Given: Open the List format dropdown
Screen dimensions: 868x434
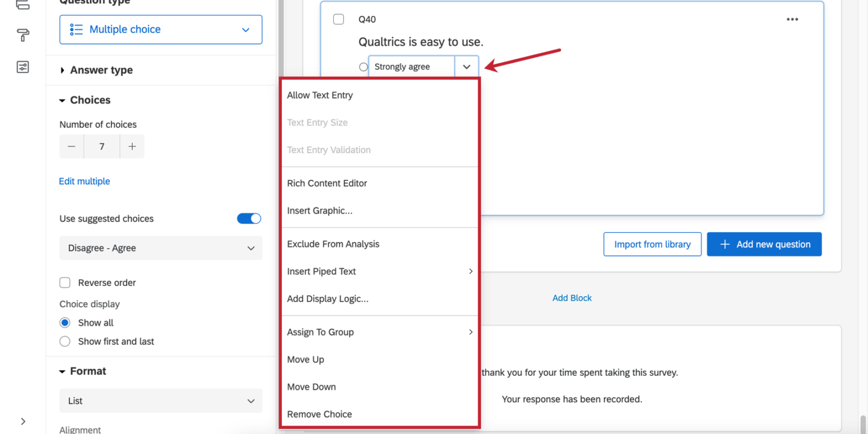Looking at the screenshot, I should tap(160, 401).
